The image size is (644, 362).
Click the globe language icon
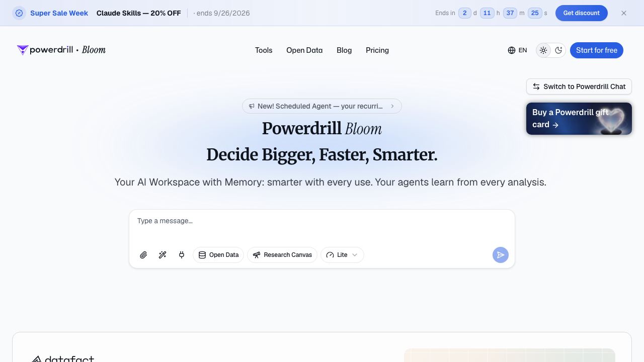click(x=512, y=50)
